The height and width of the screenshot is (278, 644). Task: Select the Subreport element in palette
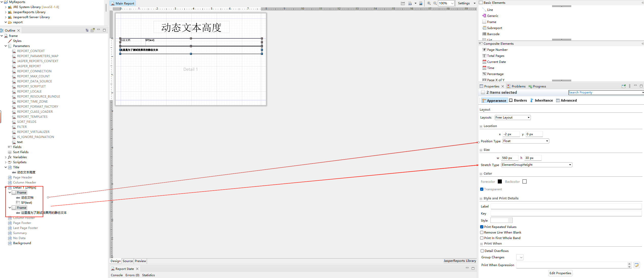pyautogui.click(x=494, y=28)
